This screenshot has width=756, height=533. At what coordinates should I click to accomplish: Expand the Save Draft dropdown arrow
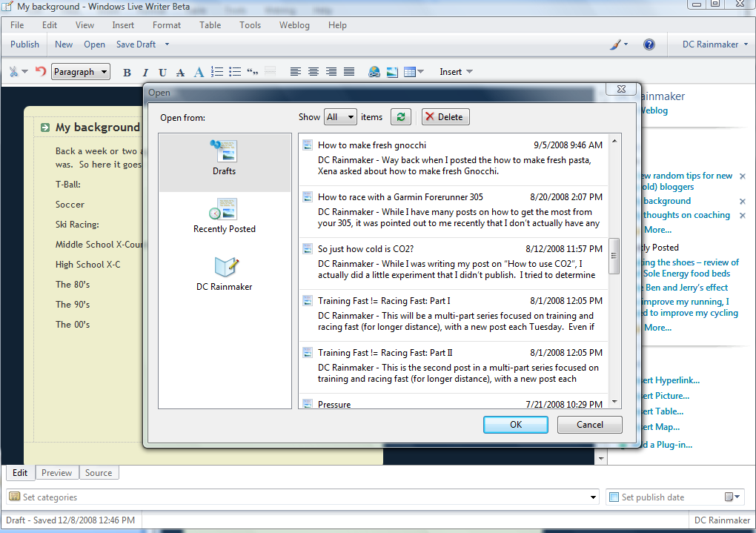(167, 44)
